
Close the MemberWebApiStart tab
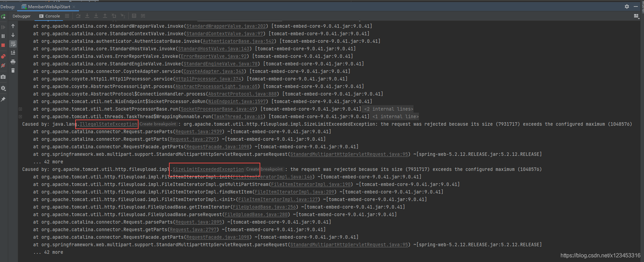[74, 7]
